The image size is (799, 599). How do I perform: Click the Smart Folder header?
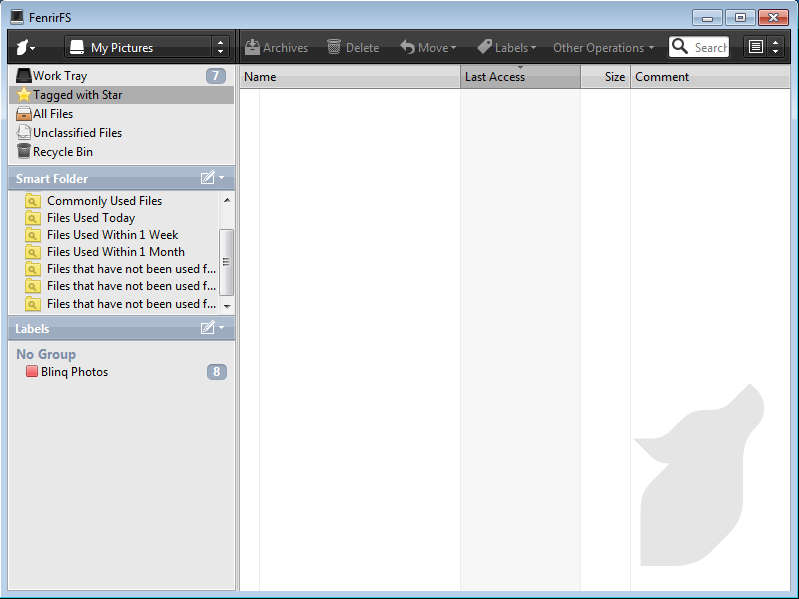click(x=121, y=178)
